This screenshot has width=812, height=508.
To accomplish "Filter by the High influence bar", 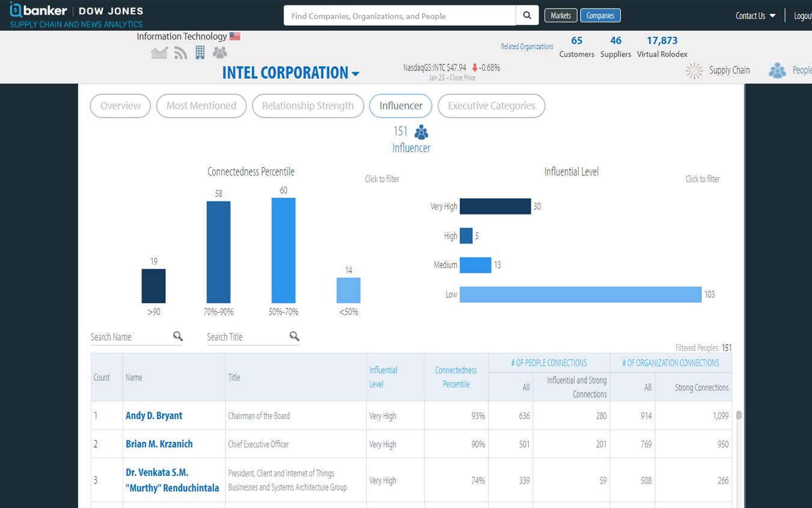I will pos(466,236).
